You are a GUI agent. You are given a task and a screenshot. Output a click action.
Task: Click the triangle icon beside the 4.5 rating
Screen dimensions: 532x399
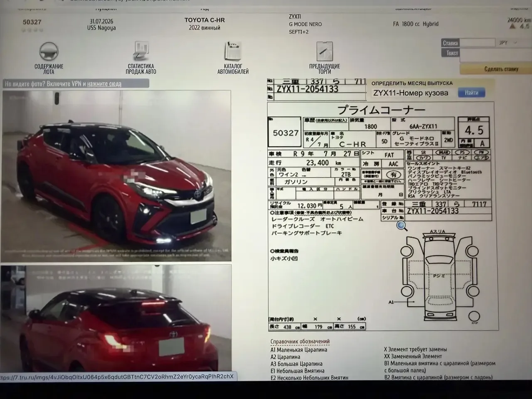[x=512, y=27]
